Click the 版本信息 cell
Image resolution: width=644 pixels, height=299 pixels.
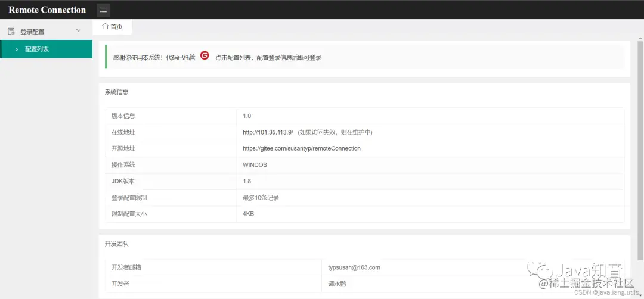pyautogui.click(x=171, y=116)
